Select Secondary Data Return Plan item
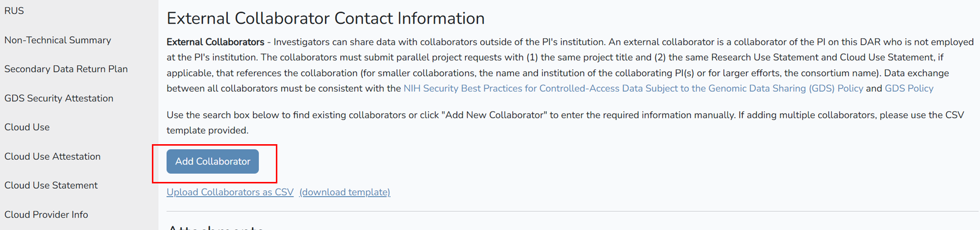This screenshot has width=980, height=230. tap(66, 69)
